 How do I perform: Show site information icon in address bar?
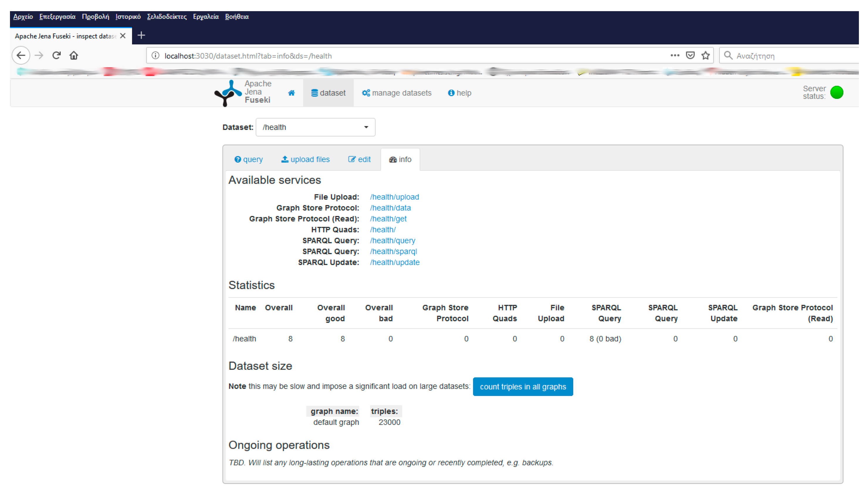tap(155, 55)
